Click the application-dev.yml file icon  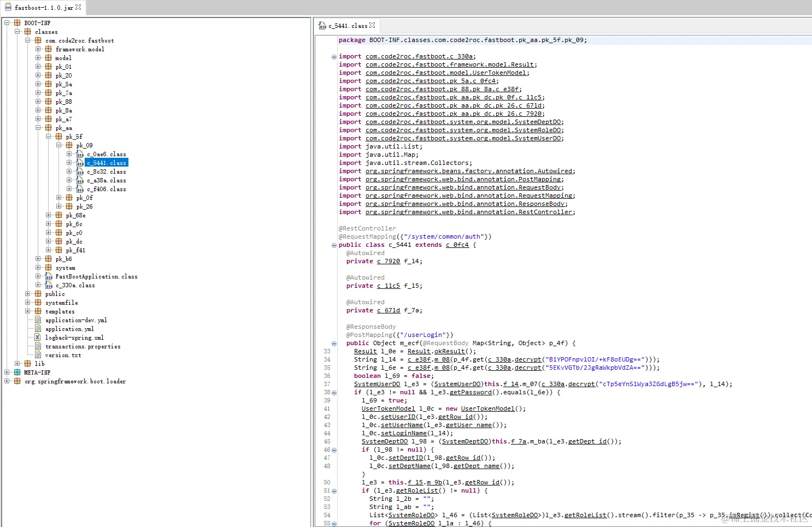pyautogui.click(x=38, y=320)
